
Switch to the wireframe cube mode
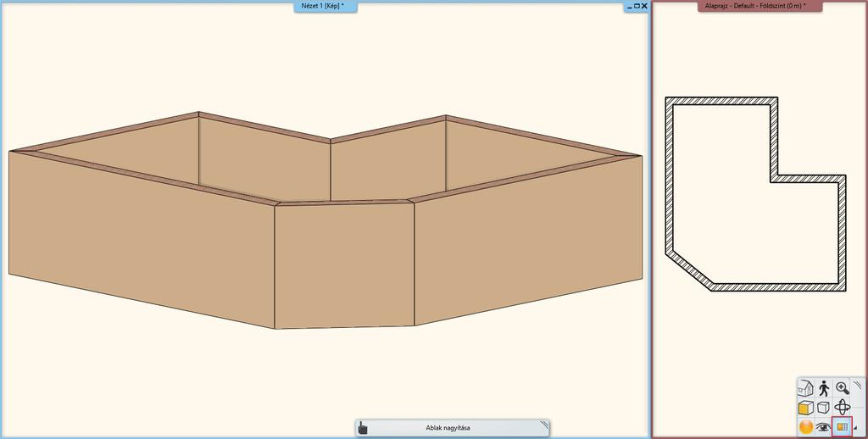pyautogui.click(x=824, y=408)
